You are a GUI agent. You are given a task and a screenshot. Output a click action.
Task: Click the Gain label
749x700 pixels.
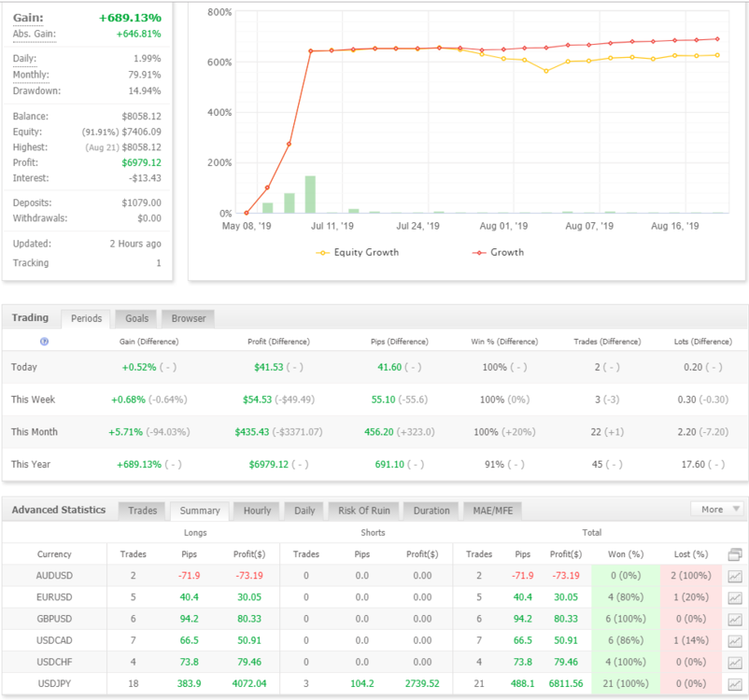pos(28,18)
